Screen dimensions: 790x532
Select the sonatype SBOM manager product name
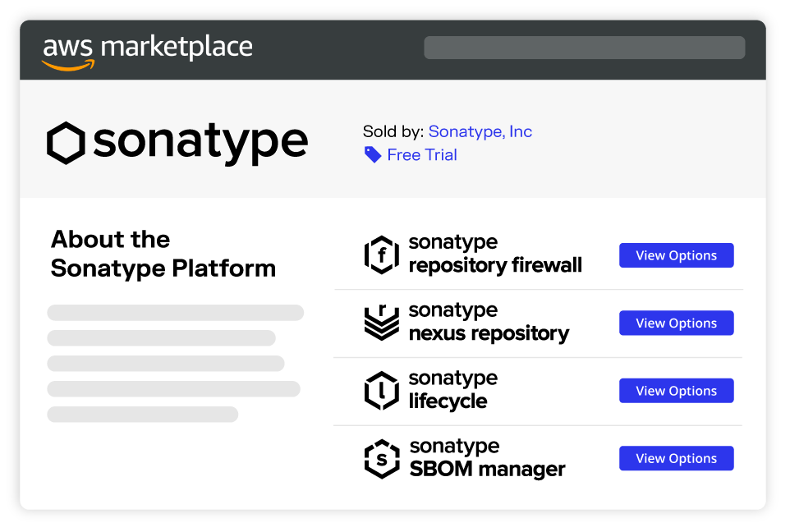(487, 458)
